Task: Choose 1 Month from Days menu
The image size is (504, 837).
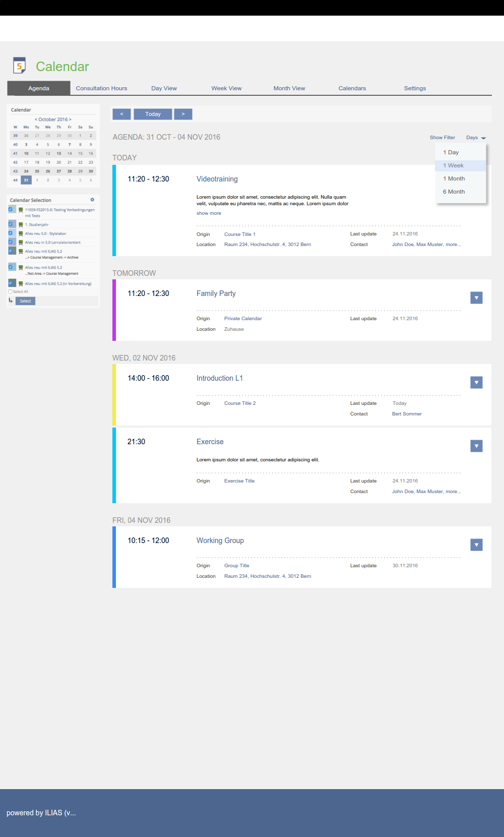Action: (461, 178)
